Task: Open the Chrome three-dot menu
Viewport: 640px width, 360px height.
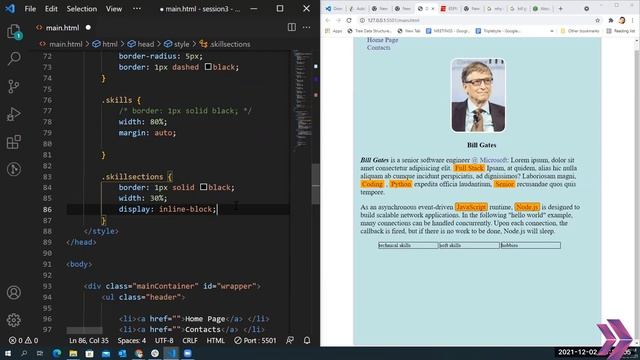Action: (x=633, y=20)
